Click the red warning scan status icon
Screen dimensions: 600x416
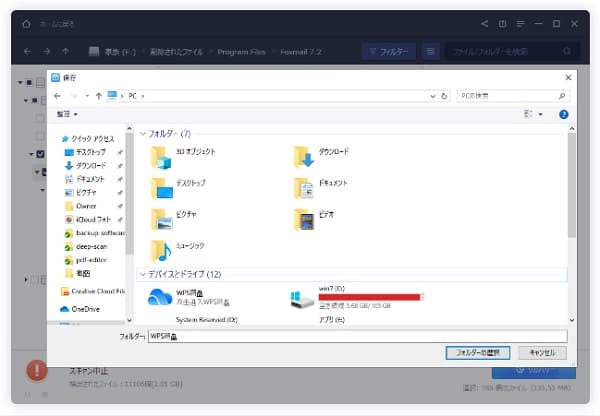37,370
